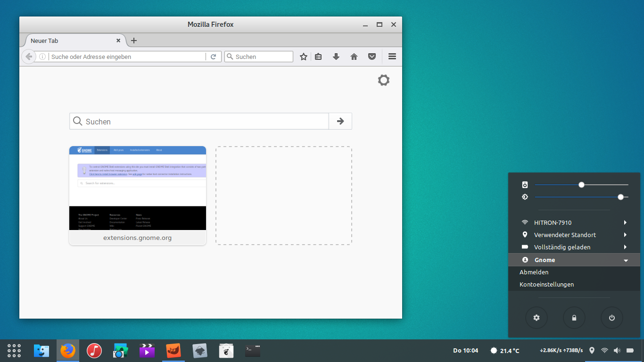644x362 pixels.
Task: Open Kontoeinstellungen from the system menu
Action: (574, 284)
